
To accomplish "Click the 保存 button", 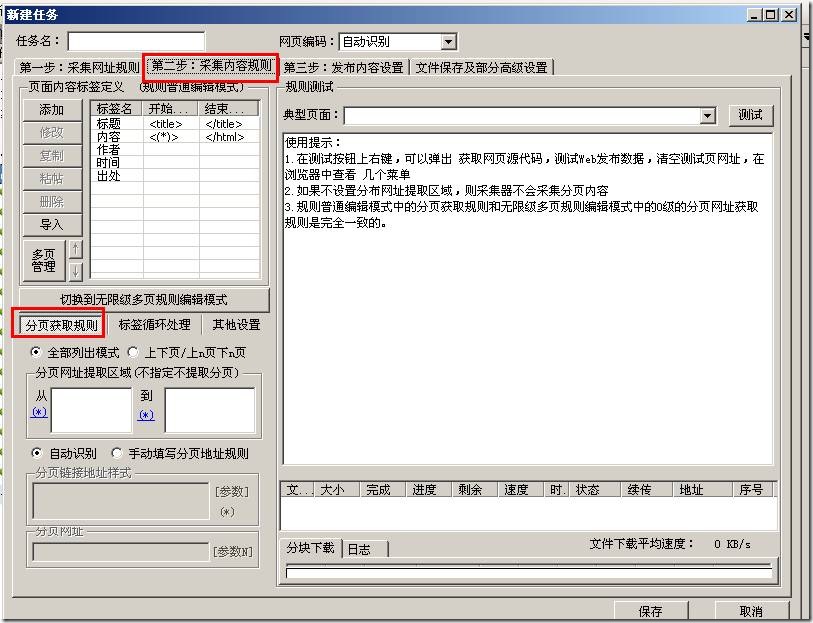I will click(x=649, y=611).
